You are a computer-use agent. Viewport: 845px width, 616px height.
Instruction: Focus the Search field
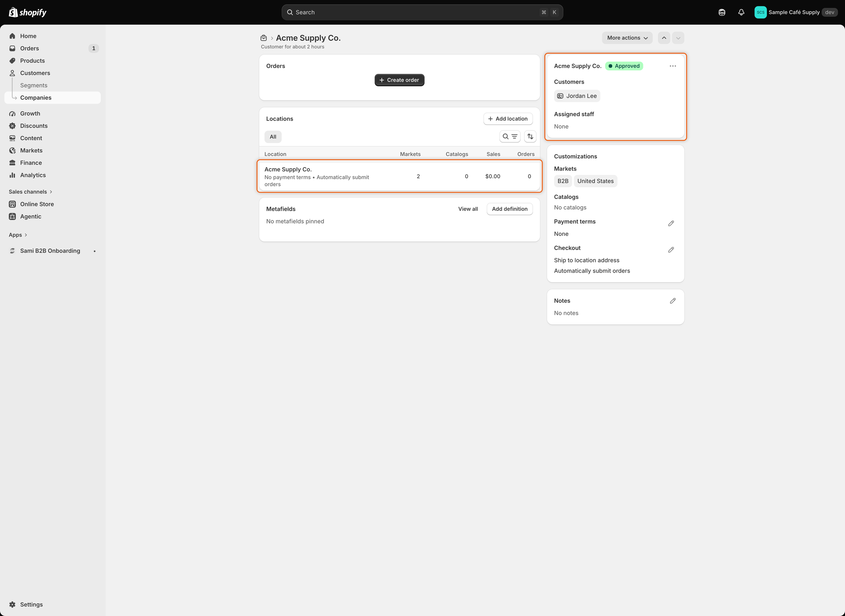click(x=422, y=12)
